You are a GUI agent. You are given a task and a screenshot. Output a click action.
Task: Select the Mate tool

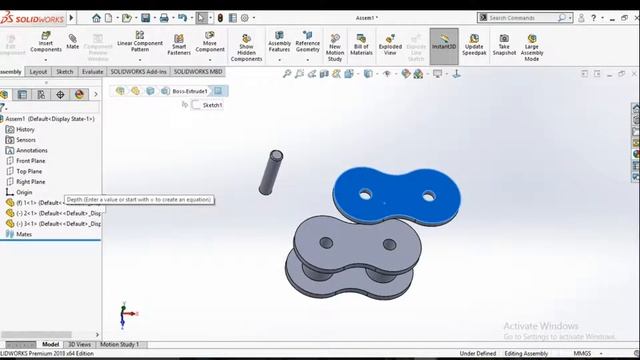pyautogui.click(x=73, y=42)
